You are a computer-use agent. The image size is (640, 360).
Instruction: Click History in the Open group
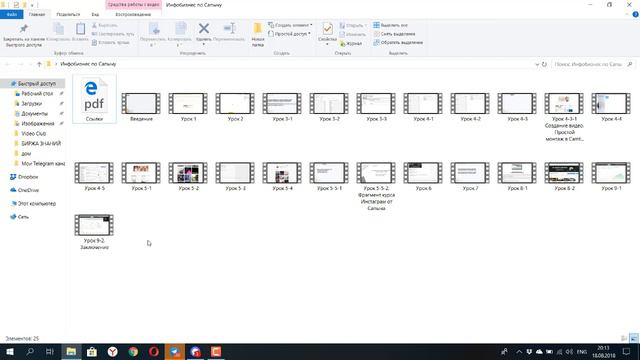click(351, 43)
